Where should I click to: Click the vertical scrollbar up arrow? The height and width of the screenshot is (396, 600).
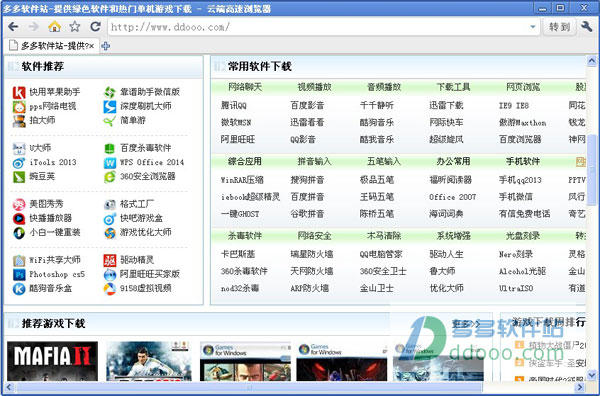coord(592,60)
